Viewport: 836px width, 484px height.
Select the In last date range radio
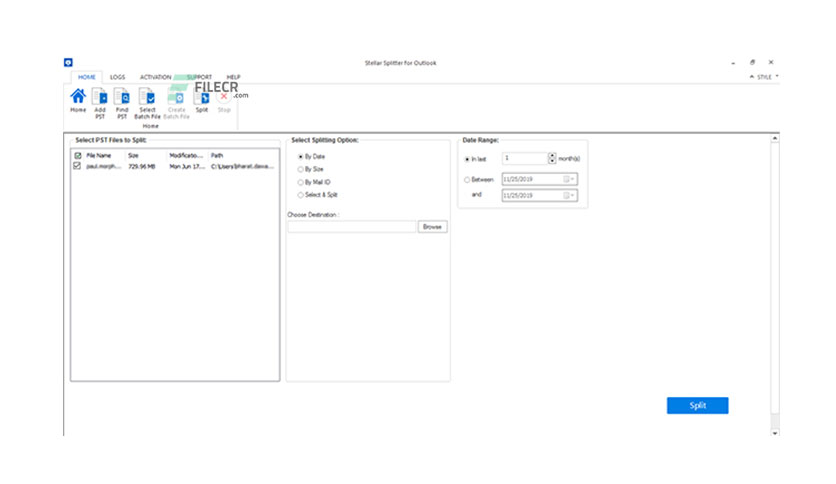[x=467, y=159]
